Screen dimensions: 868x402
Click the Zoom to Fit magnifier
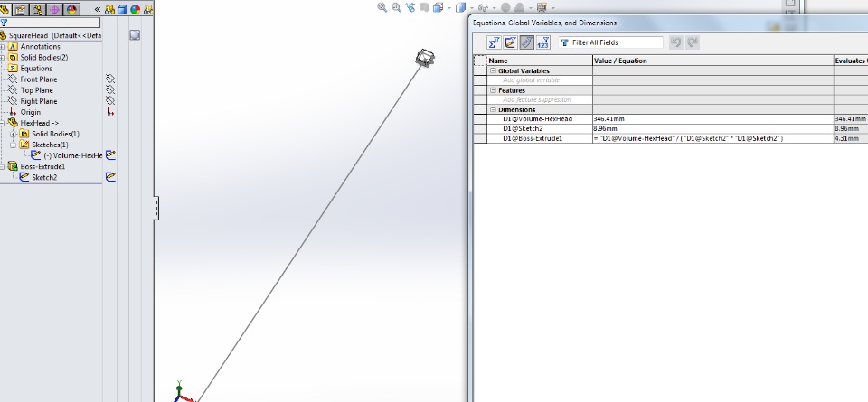point(382,7)
